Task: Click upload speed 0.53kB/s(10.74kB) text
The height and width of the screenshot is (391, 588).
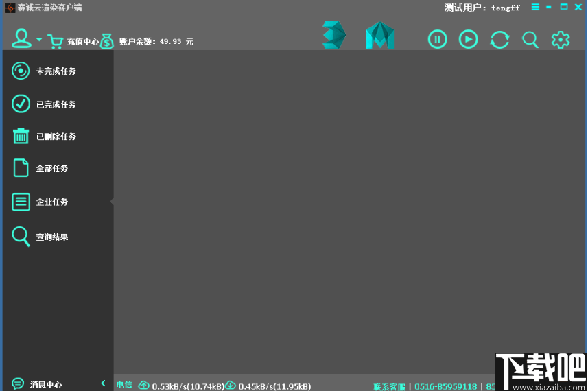Action: click(188, 386)
